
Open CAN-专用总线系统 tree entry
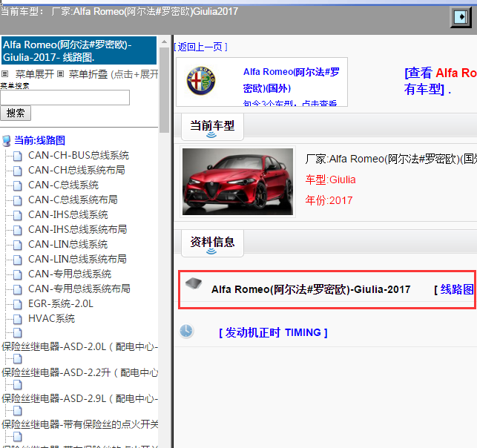click(x=70, y=274)
